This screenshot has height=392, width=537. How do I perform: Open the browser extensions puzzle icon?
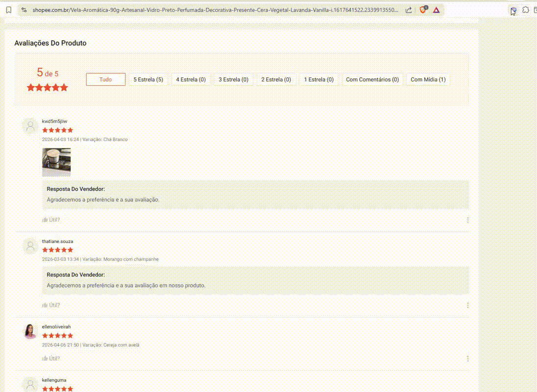pos(526,10)
